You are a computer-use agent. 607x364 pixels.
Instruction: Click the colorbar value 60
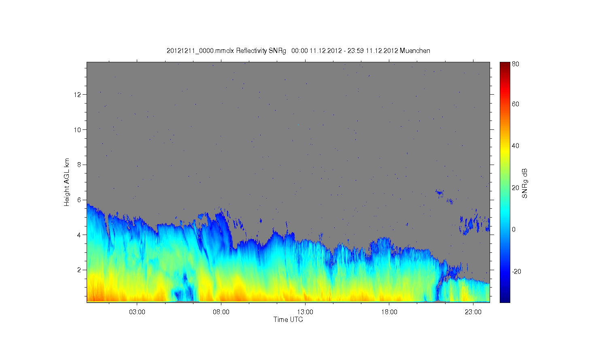[516, 104]
